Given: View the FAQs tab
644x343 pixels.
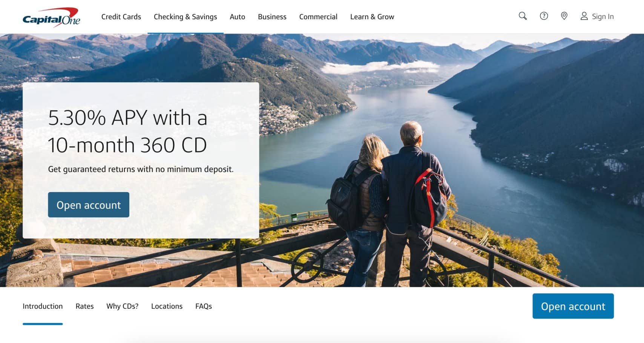Looking at the screenshot, I should 204,306.
